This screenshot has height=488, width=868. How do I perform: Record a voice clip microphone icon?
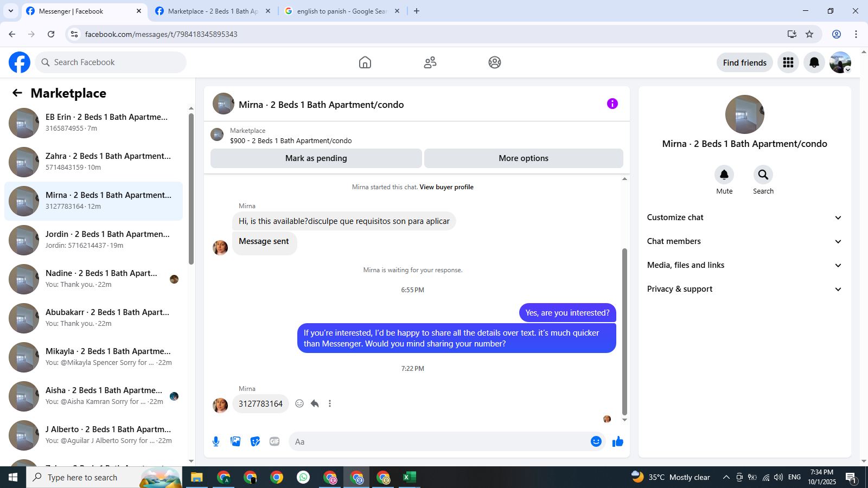point(216,441)
